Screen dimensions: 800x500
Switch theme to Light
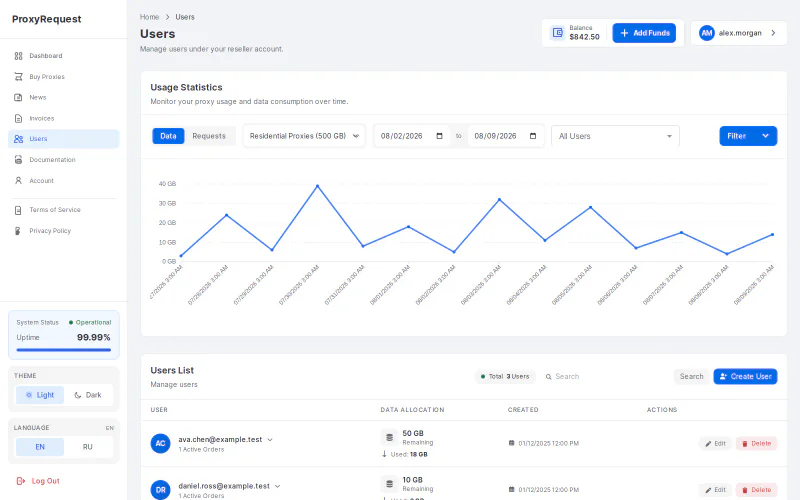[x=40, y=395]
